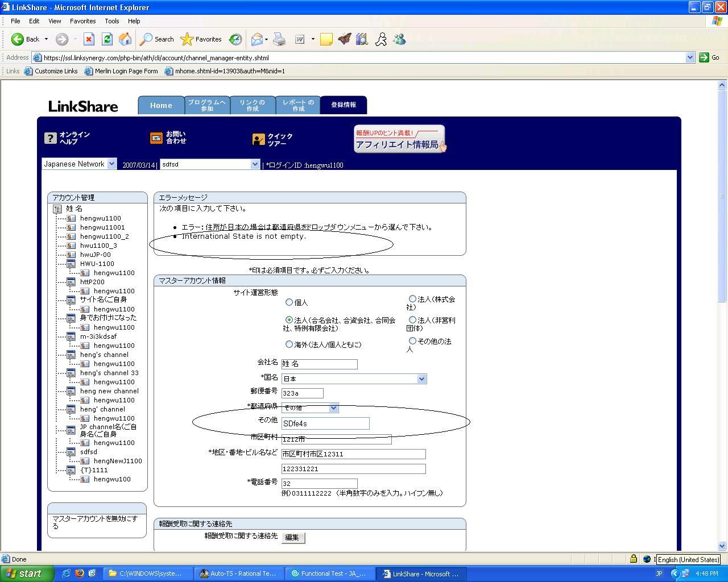Open the 都道府県 prefecture dropdown
This screenshot has width=728, height=582.
333,408
